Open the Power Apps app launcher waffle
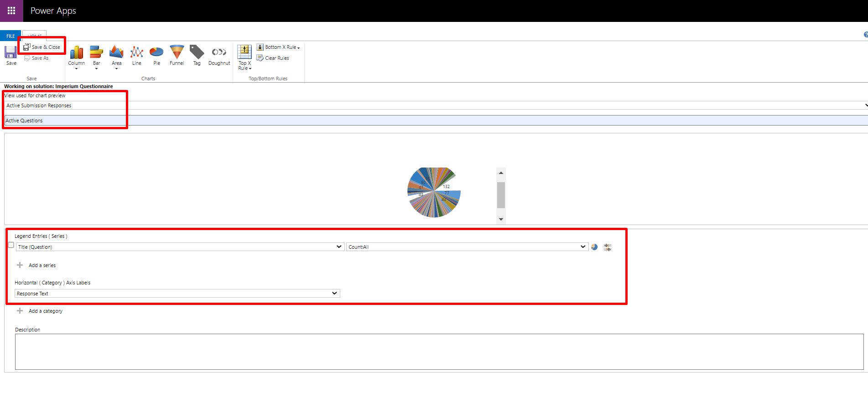The height and width of the screenshot is (399, 868). 11,10
